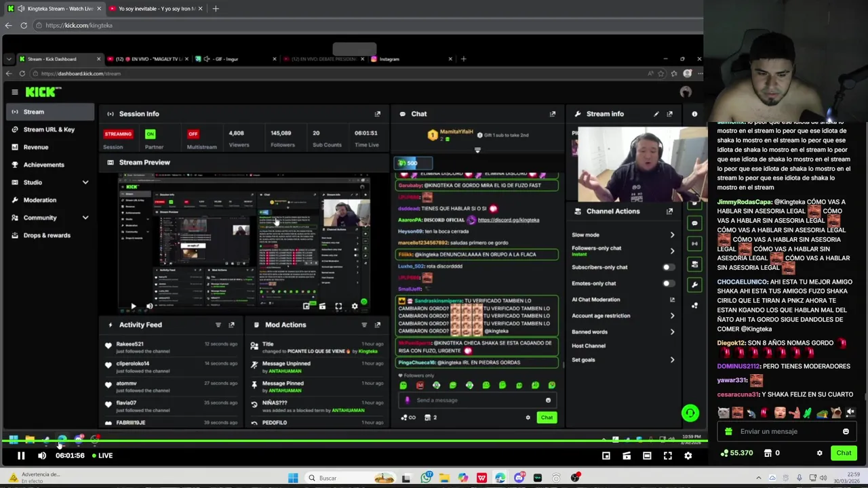Screen dimensions: 868x488
Task: Click the stream progress bar
Action: pyautogui.click(x=354, y=443)
